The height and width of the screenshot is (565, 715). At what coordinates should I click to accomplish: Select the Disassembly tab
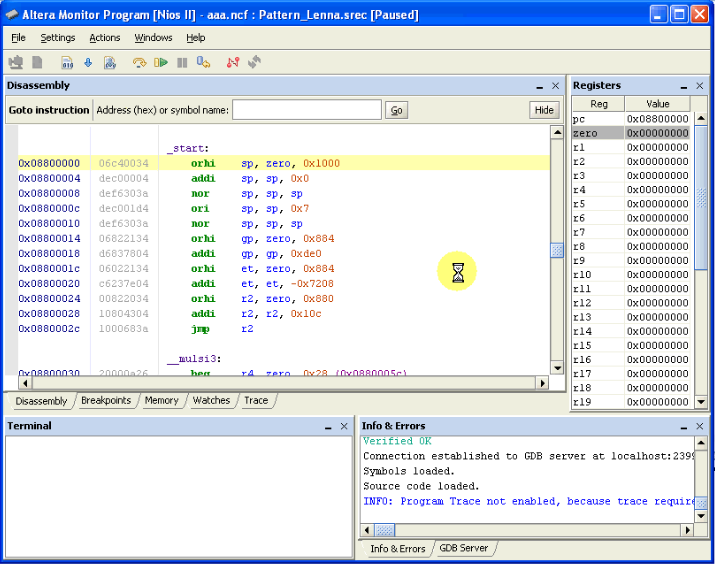point(41,401)
